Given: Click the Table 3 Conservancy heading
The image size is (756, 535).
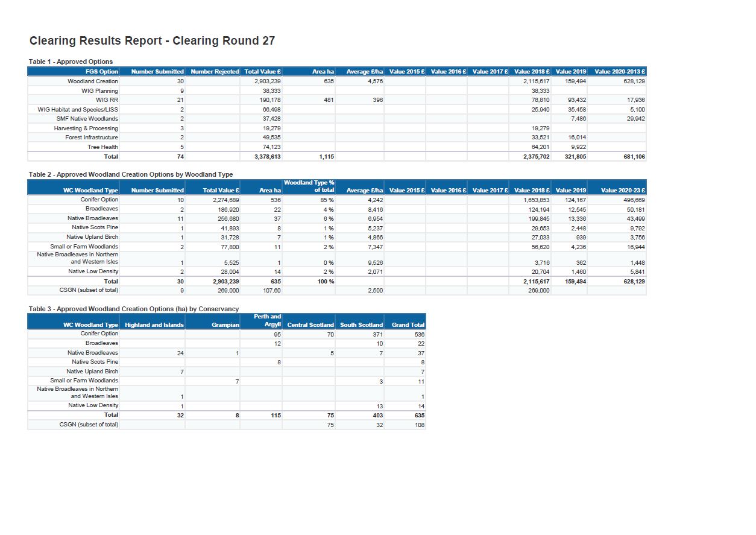Looking at the screenshot, I should (x=134, y=309).
